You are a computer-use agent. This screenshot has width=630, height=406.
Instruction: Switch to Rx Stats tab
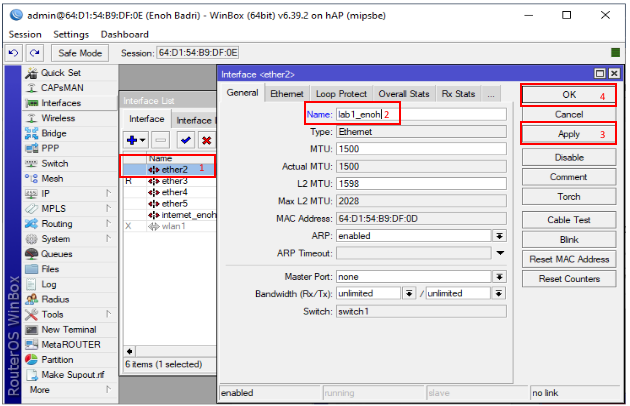click(458, 94)
